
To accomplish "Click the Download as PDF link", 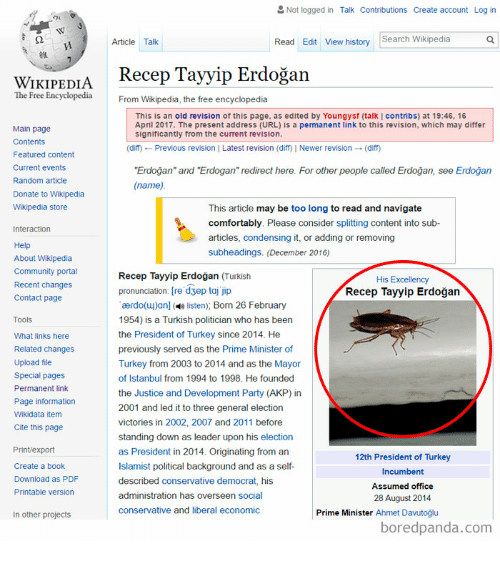I will point(46,479).
